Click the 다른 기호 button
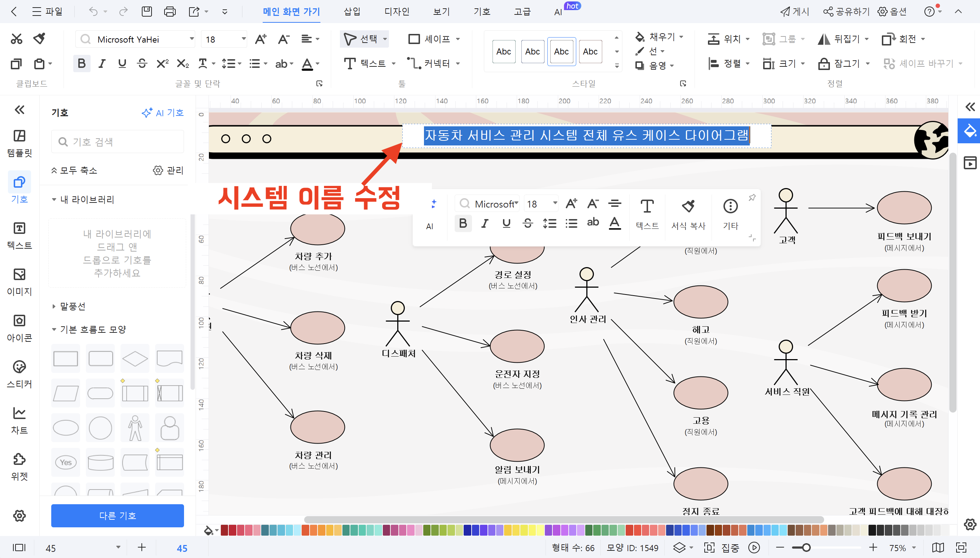The image size is (980, 558). (117, 515)
